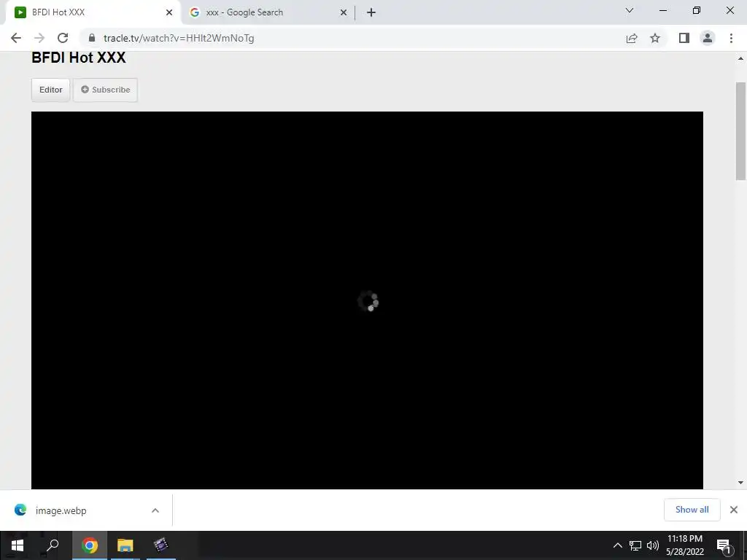Viewport: 747px width, 560px height.
Task: Click the page title 'BFDI Hot XXX'
Action: click(x=79, y=58)
